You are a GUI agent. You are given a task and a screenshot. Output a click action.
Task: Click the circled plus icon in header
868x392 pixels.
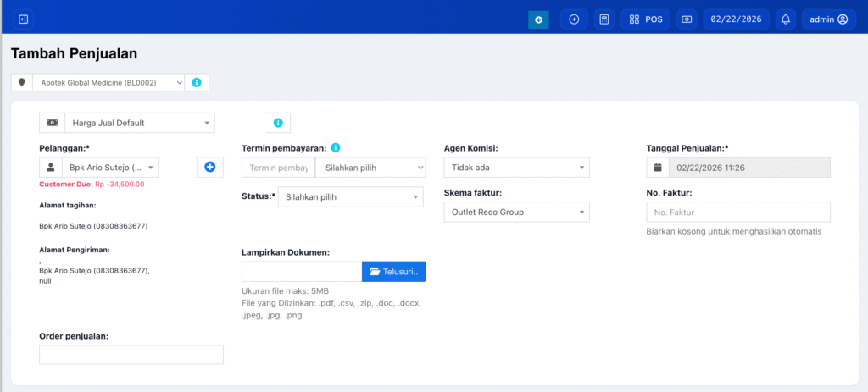[574, 19]
